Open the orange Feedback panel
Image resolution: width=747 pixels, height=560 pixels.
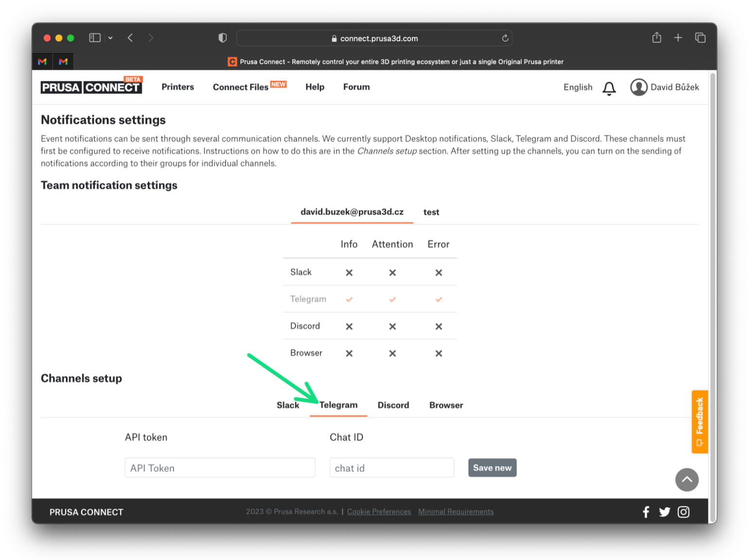tap(700, 421)
